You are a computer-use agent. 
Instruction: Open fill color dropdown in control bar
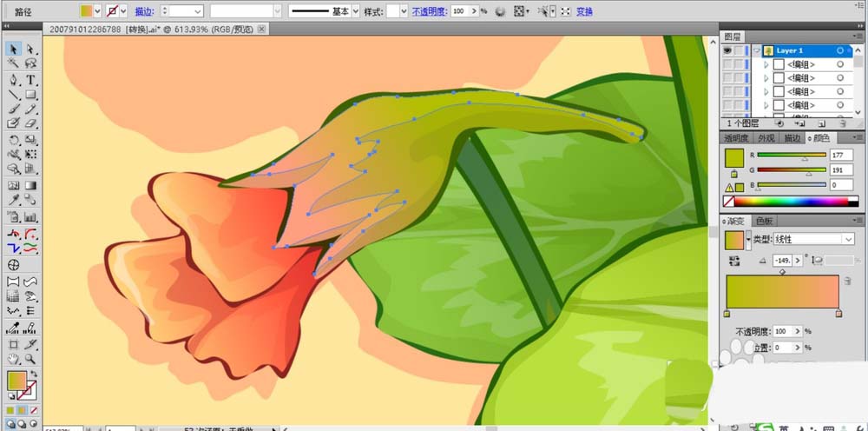click(x=97, y=11)
